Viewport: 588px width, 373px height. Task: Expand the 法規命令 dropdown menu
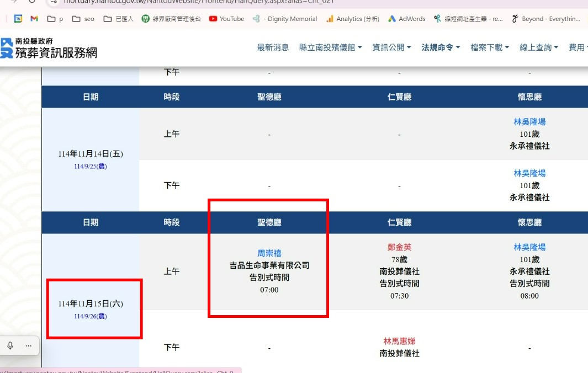coord(441,47)
